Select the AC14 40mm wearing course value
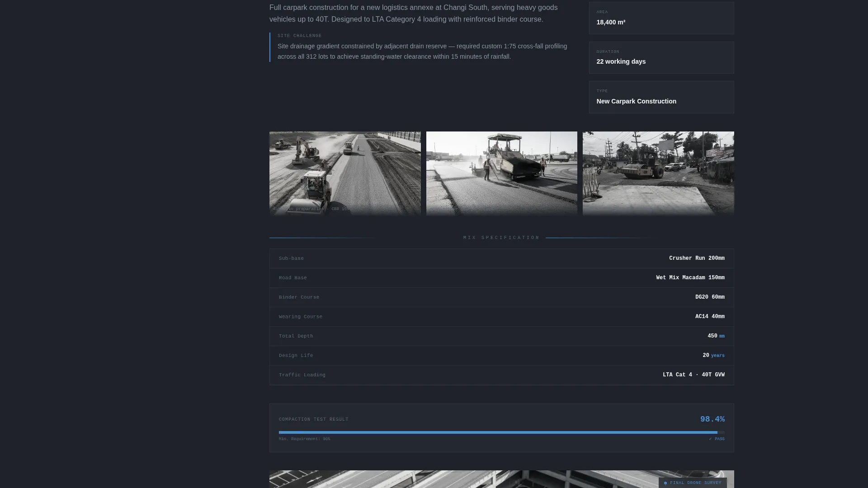This screenshot has height=488, width=868. coord(710,317)
